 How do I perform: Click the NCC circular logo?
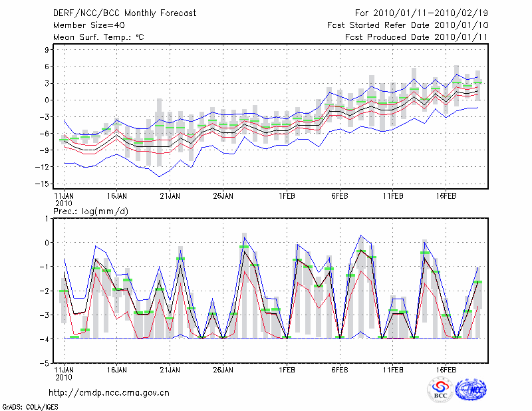pyautogui.click(x=471, y=390)
